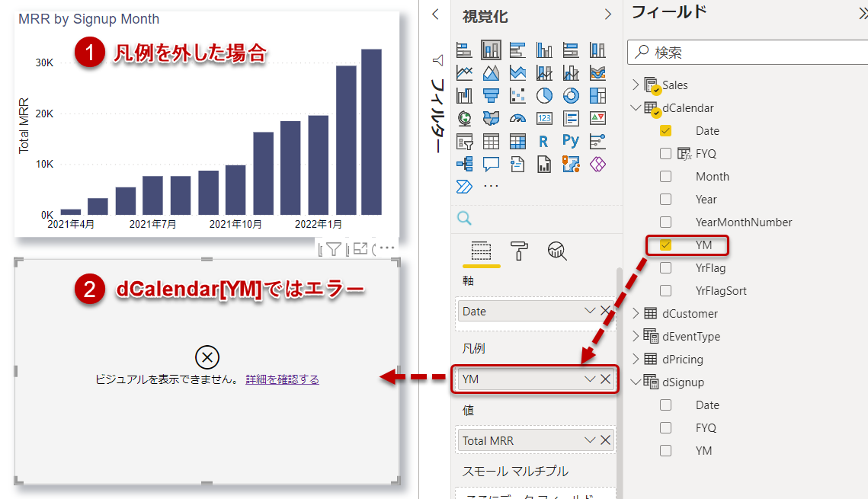
Task: Select the matrix visual icon
Action: point(517,139)
